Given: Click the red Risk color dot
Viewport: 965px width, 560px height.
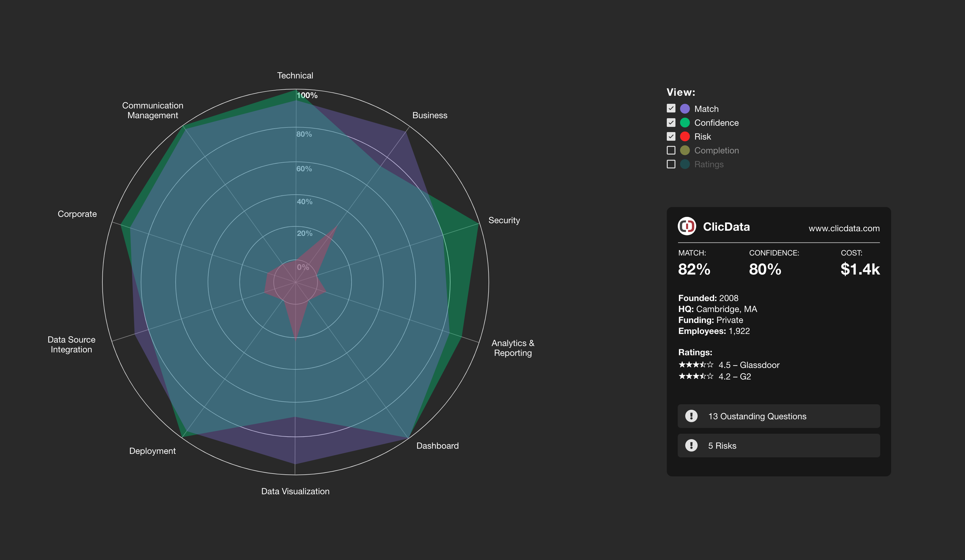Looking at the screenshot, I should [x=685, y=136].
